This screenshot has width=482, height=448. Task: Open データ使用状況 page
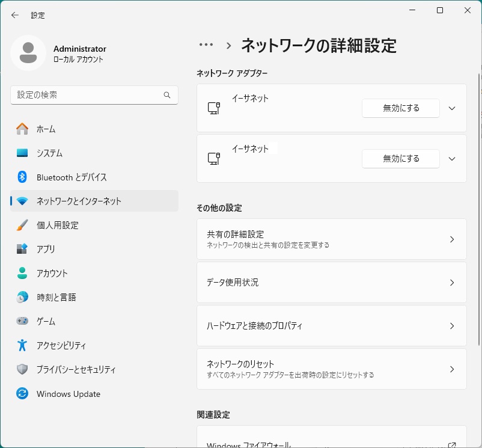point(332,283)
